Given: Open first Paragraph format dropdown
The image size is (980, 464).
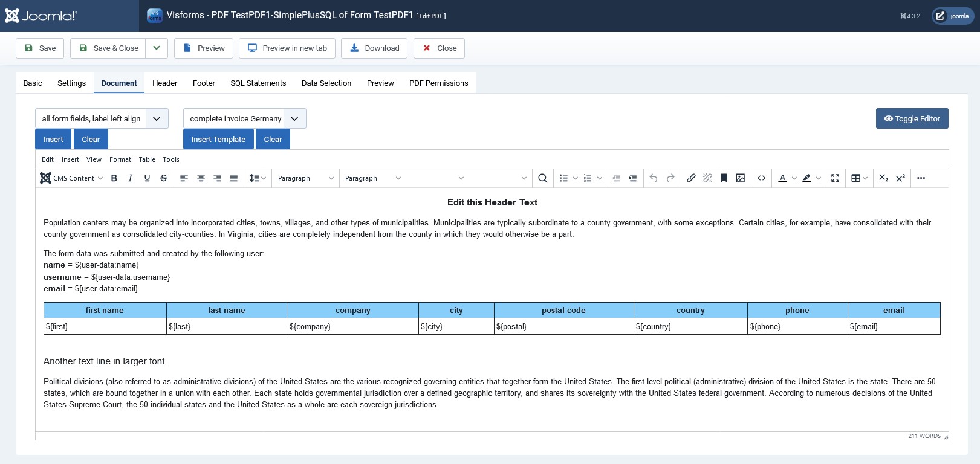Looking at the screenshot, I should pyautogui.click(x=305, y=178).
